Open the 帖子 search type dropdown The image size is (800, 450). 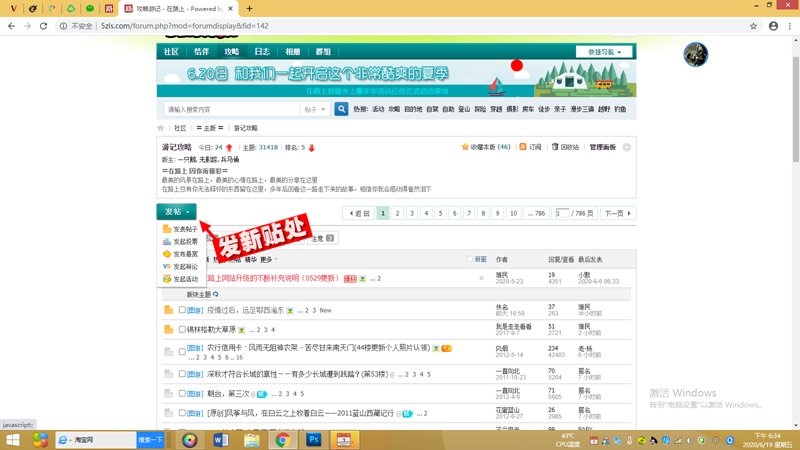coord(314,109)
